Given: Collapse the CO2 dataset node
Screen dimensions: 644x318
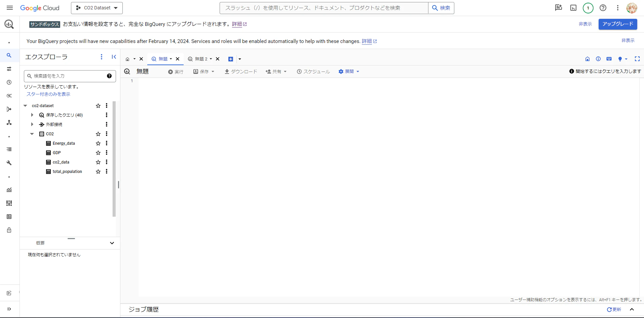Looking at the screenshot, I should [x=32, y=134].
